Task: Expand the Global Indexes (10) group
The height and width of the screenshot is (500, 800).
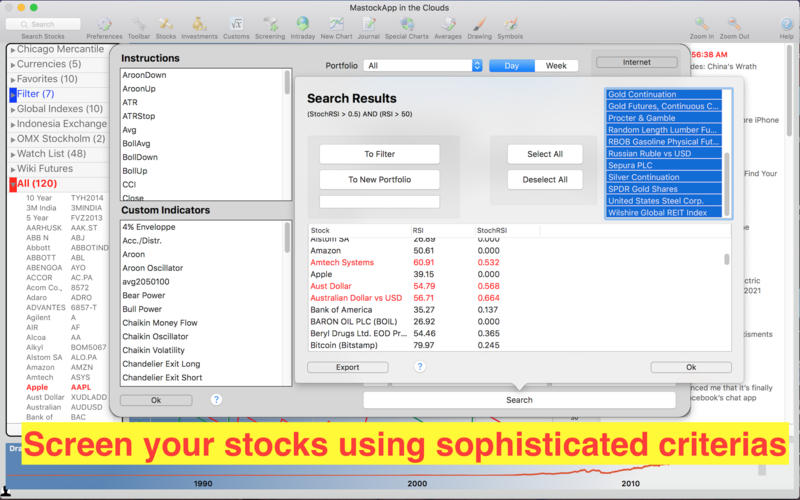Action: pyautogui.click(x=13, y=109)
